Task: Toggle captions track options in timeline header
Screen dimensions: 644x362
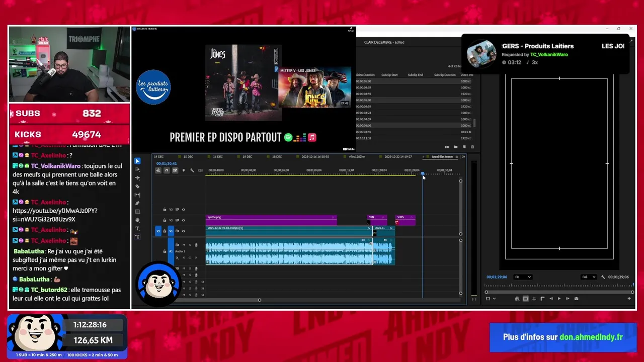Action: click(200, 170)
